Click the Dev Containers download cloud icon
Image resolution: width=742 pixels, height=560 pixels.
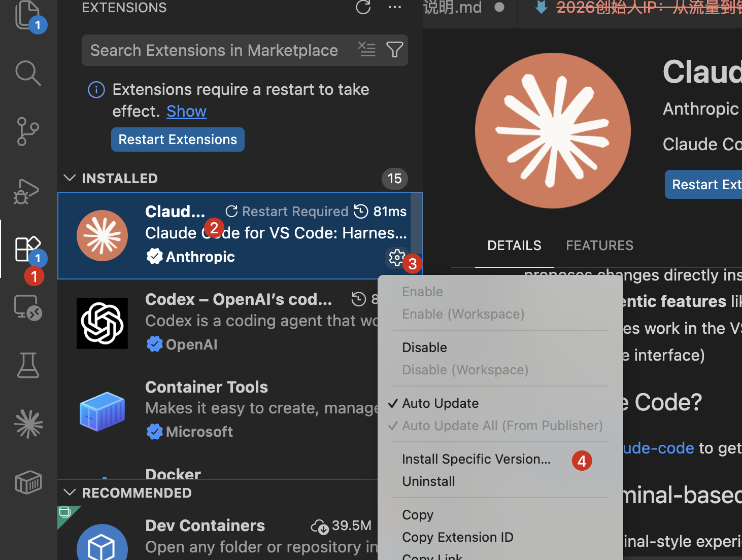click(320, 527)
